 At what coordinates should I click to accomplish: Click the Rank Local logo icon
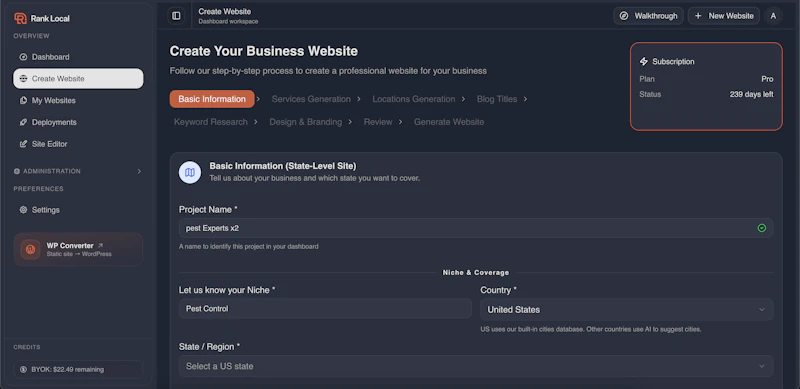(x=20, y=18)
